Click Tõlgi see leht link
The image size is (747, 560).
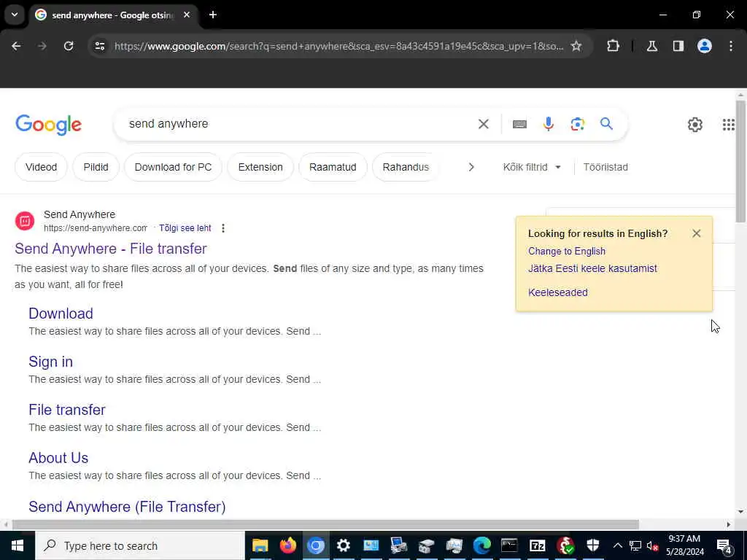185,228
